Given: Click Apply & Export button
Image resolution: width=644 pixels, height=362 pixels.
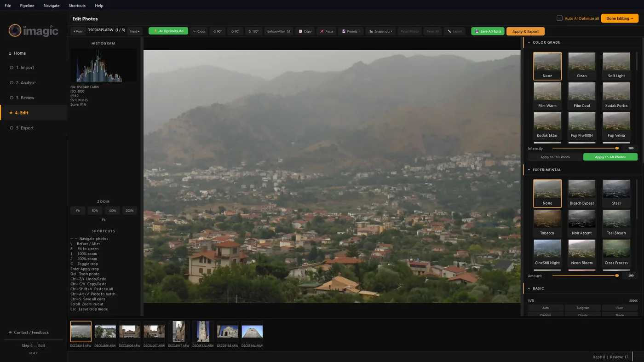Looking at the screenshot, I should click(525, 31).
